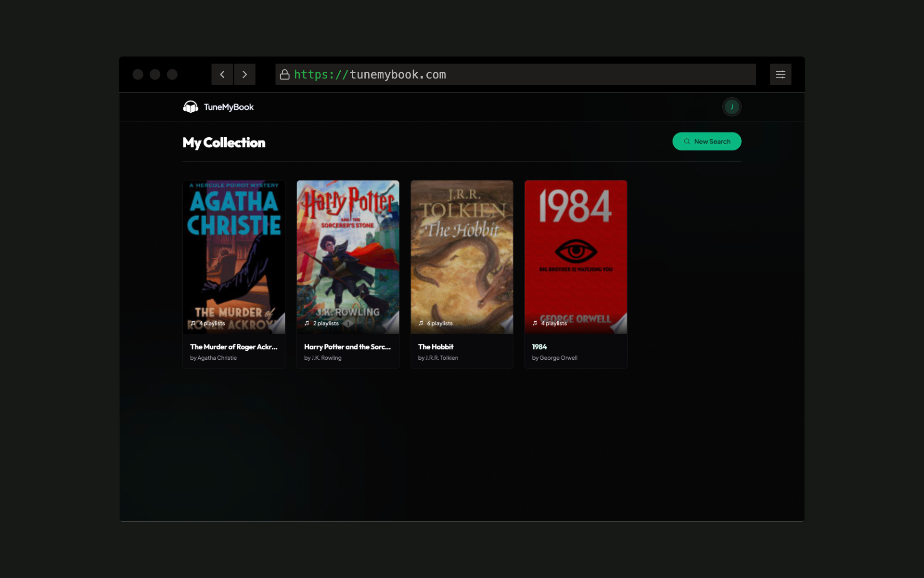Click the browser back arrow
924x578 pixels.
pyautogui.click(x=222, y=75)
